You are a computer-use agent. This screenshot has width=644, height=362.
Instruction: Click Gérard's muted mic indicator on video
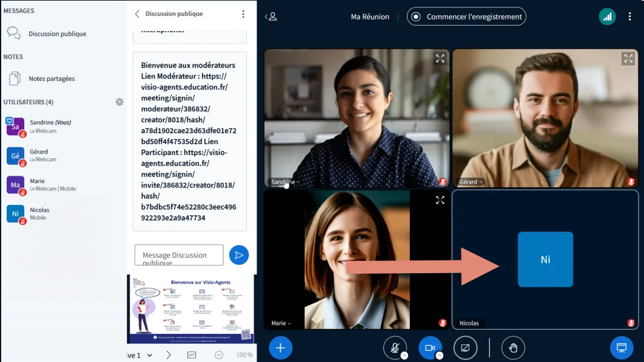click(x=631, y=182)
